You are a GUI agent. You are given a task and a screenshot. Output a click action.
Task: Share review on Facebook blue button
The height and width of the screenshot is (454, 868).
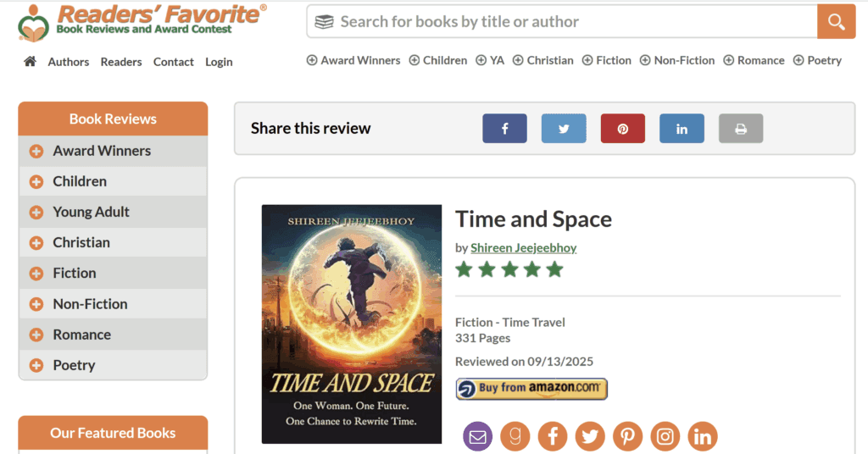click(504, 128)
